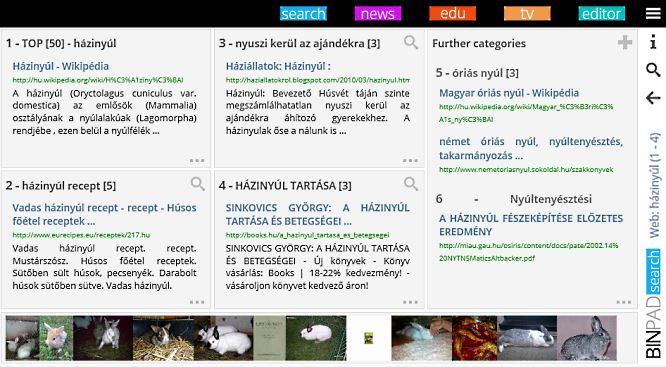
Task: Open the tv tab
Action: click(527, 14)
